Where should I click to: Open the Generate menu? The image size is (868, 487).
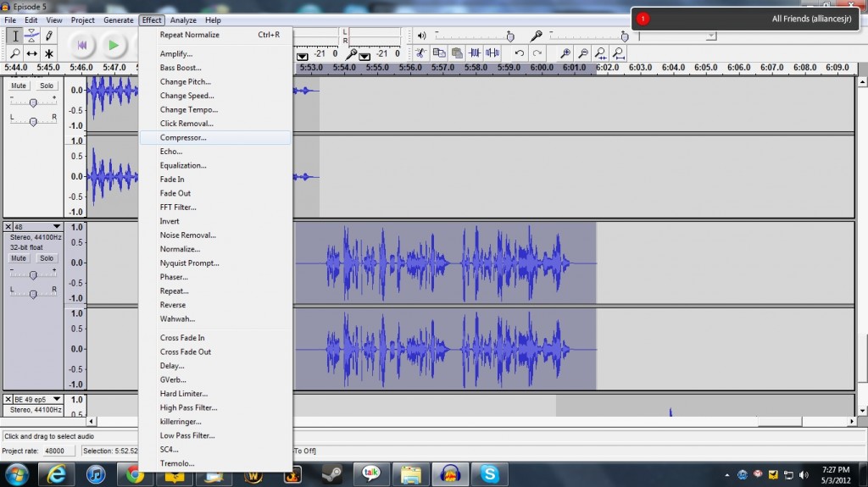point(119,20)
